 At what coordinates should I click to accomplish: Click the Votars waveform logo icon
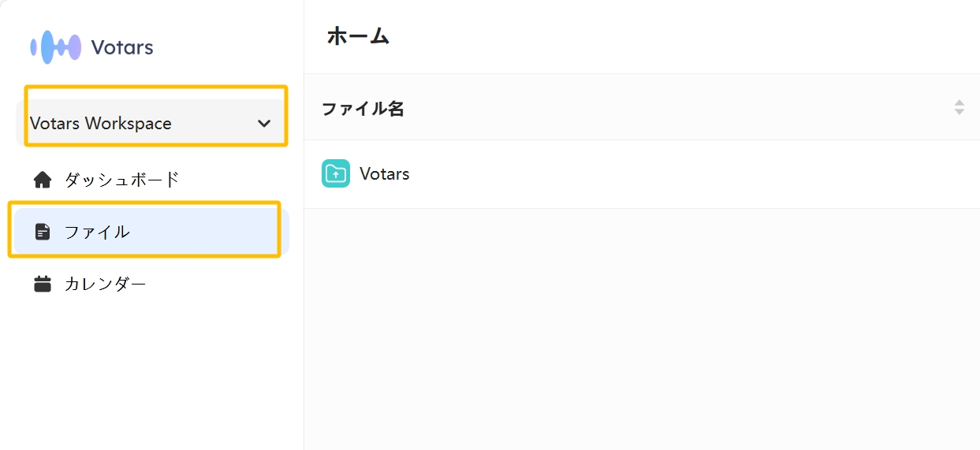pos(56,47)
